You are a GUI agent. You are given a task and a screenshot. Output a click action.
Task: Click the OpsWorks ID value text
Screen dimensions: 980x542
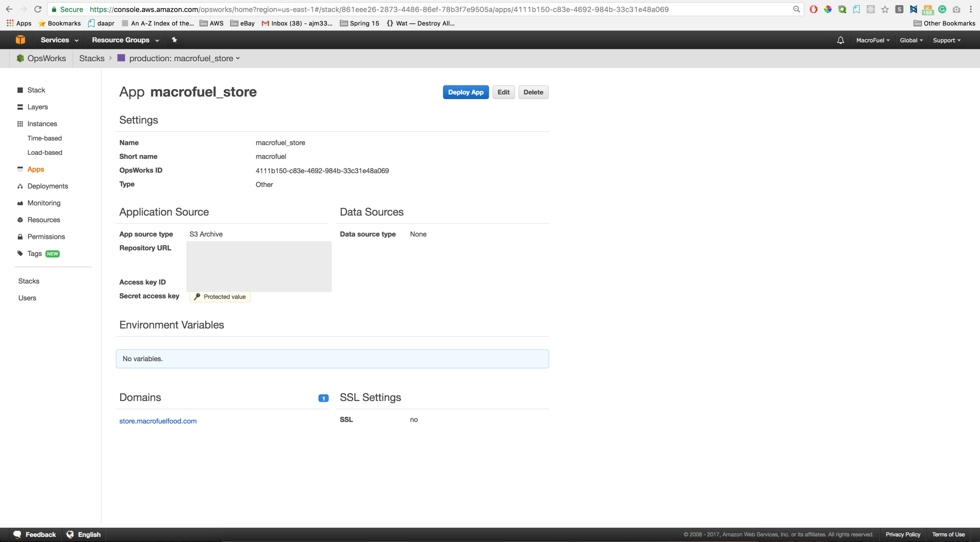322,171
